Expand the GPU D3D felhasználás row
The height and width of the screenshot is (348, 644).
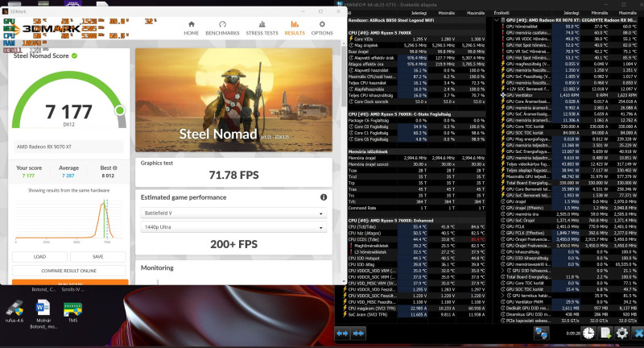[502, 271]
